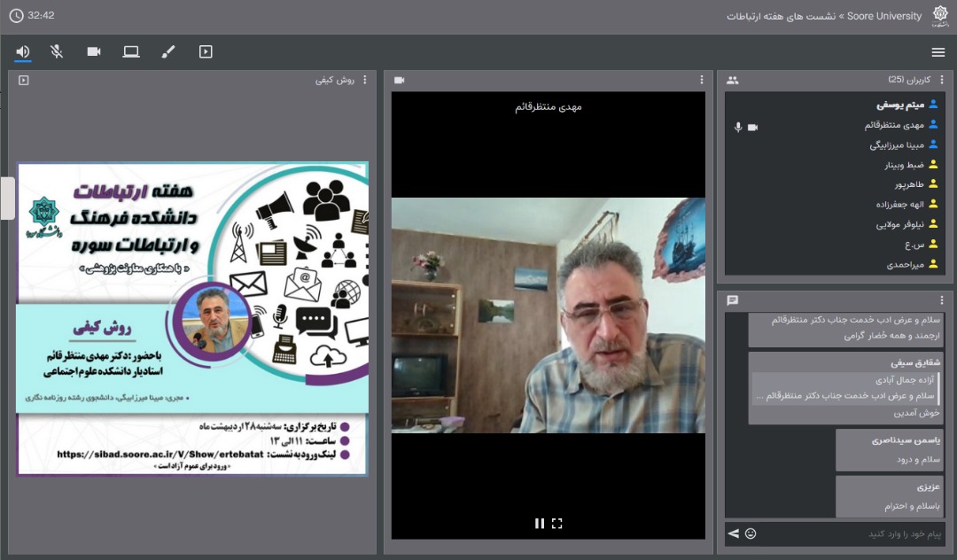Click the session timer clock icon
The image size is (957, 560).
17,16
